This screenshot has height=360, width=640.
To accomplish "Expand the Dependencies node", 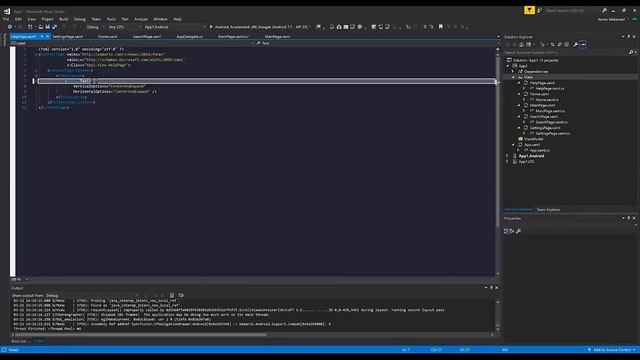I will pos(513,72).
